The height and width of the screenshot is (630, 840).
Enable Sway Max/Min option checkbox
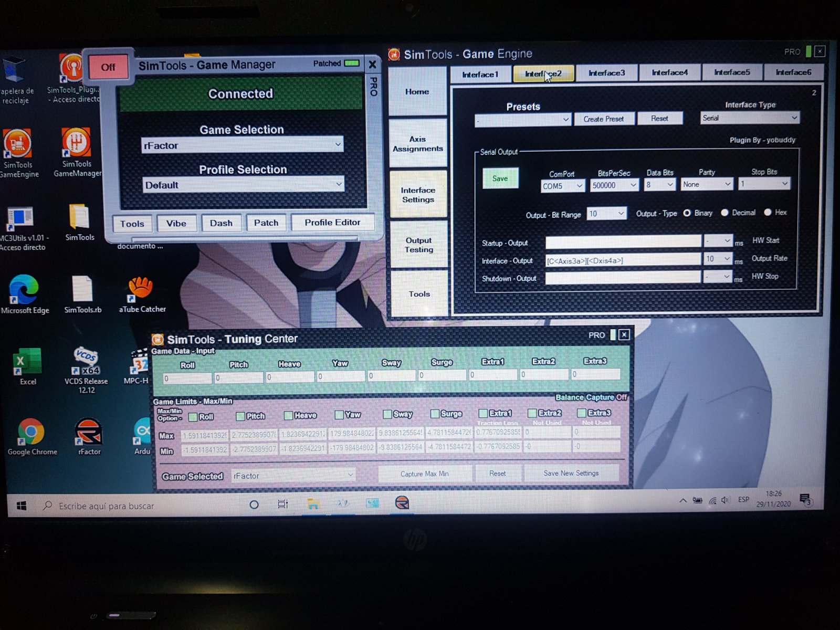[x=387, y=414]
